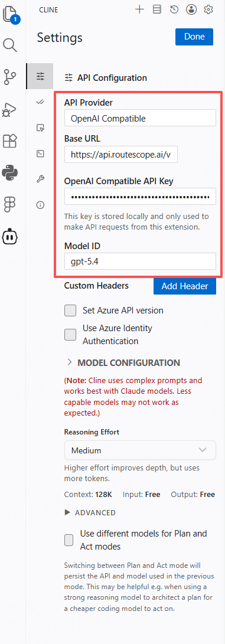This screenshot has height=644, width=225.
Task: Click the CLINE panel title
Action: (x=48, y=10)
